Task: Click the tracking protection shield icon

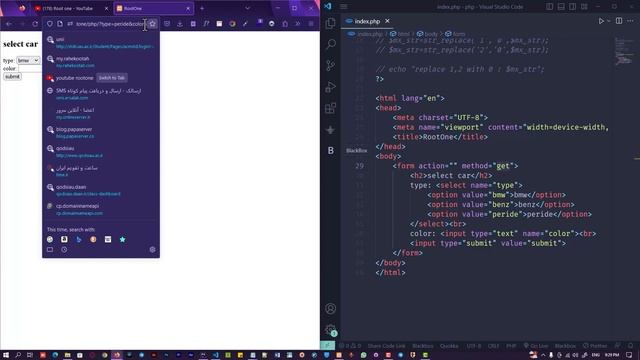Action: coord(49,24)
